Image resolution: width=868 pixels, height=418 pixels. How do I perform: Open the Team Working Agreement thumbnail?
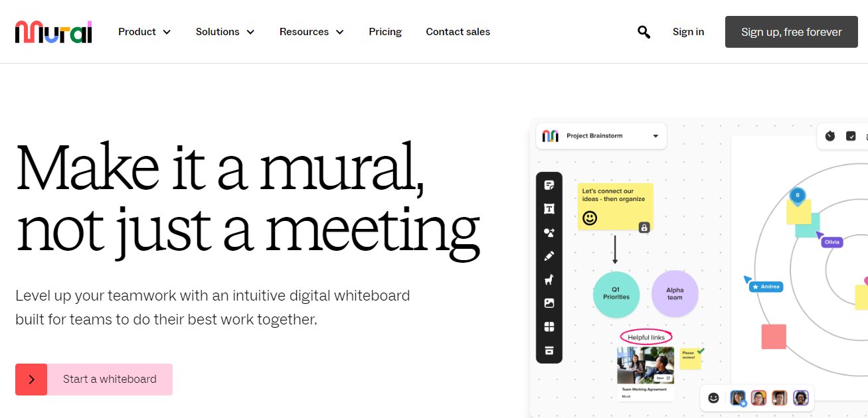tap(646, 366)
